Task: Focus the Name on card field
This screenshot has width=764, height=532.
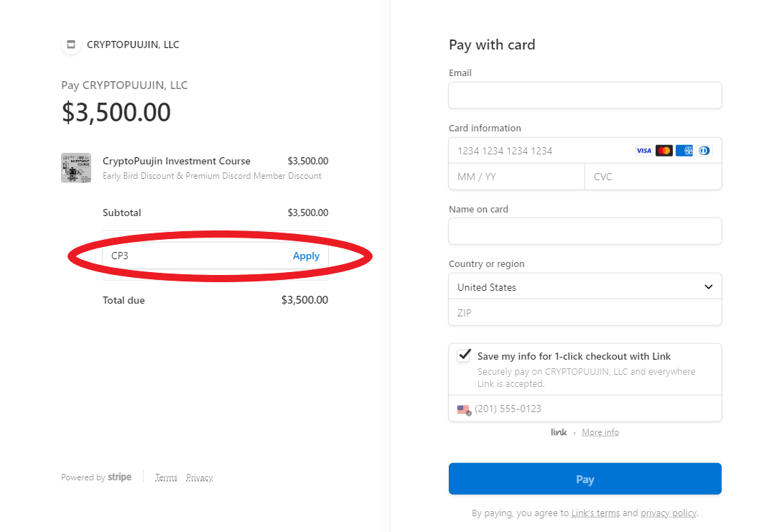Action: tap(584, 231)
